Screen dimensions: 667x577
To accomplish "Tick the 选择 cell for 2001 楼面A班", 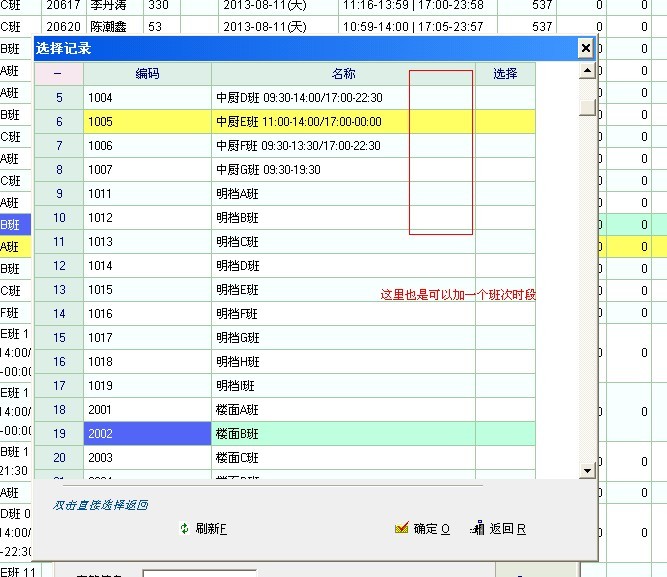I will 505,410.
